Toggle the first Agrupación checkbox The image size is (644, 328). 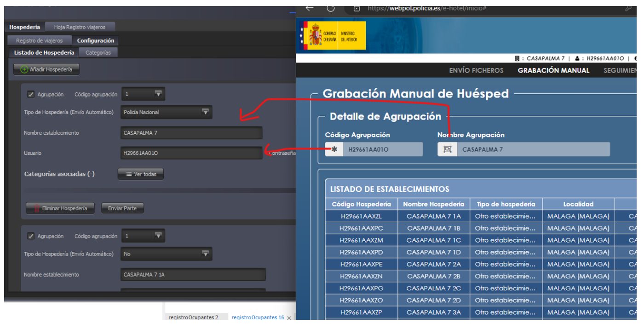(x=31, y=94)
